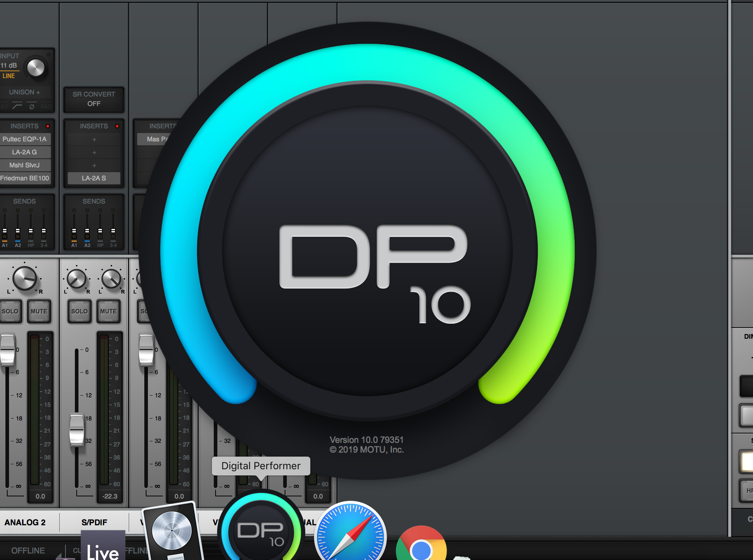Image resolution: width=753 pixels, height=560 pixels.
Task: Click the Analog 2 pan knob
Action: pyautogui.click(x=25, y=278)
